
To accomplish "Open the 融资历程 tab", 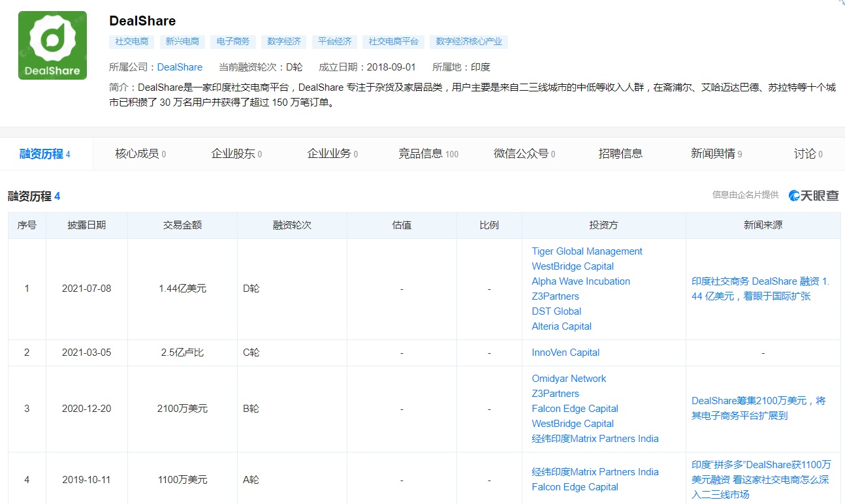I will click(x=44, y=154).
